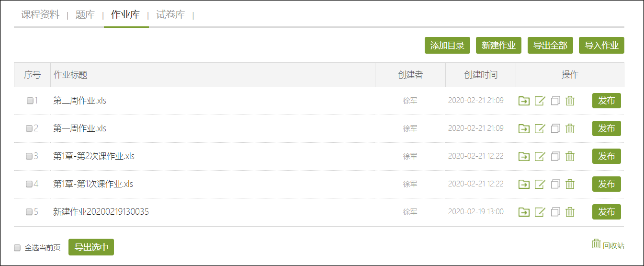
Task: Click 导出选中 to export selection
Action: [x=91, y=247]
